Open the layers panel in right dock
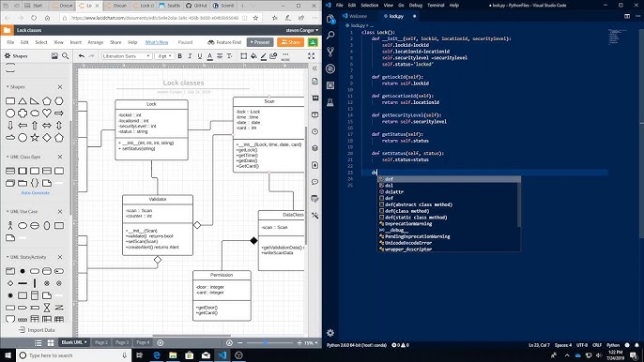 tap(315, 148)
